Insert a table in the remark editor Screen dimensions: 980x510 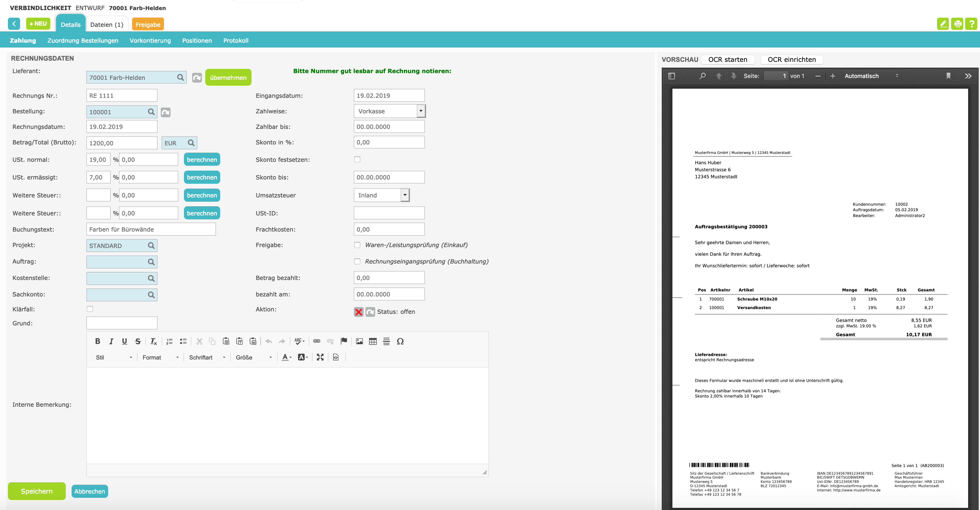[x=373, y=342]
